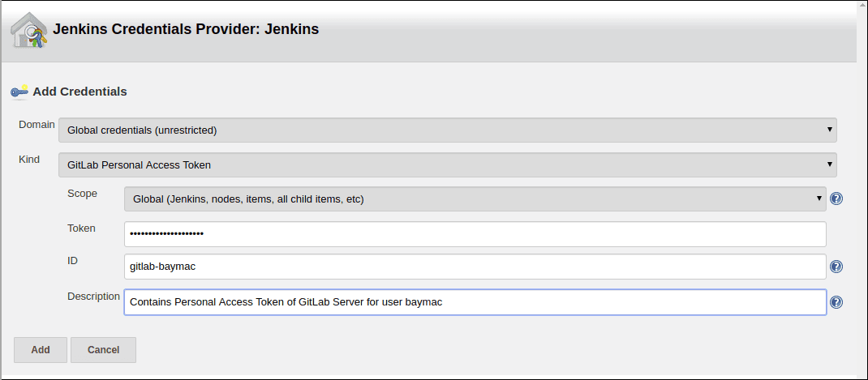The image size is (868, 380).
Task: Expand the Domain dropdown
Action: (x=447, y=130)
